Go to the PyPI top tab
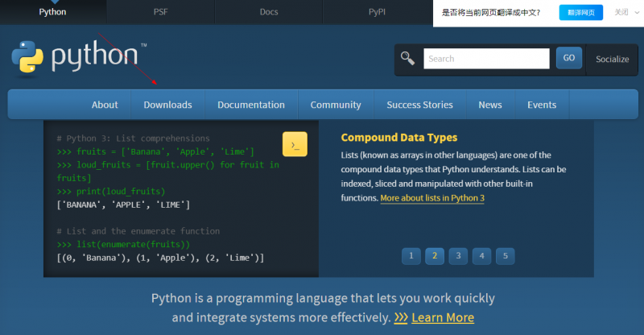This screenshot has height=335, width=644. [377, 12]
